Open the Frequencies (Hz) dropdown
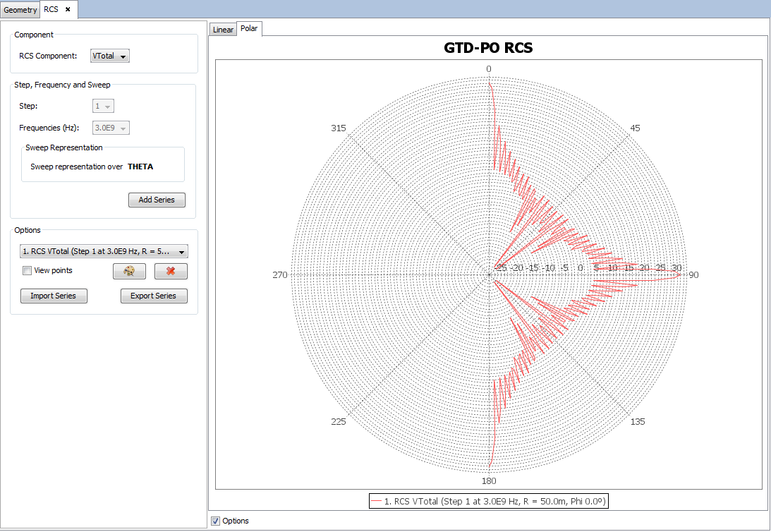771x532 pixels. (111, 128)
